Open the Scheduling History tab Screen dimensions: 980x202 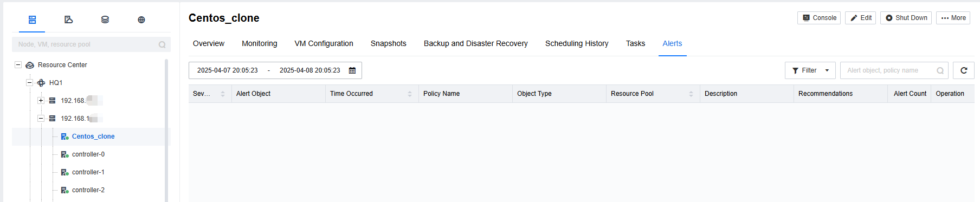[577, 43]
